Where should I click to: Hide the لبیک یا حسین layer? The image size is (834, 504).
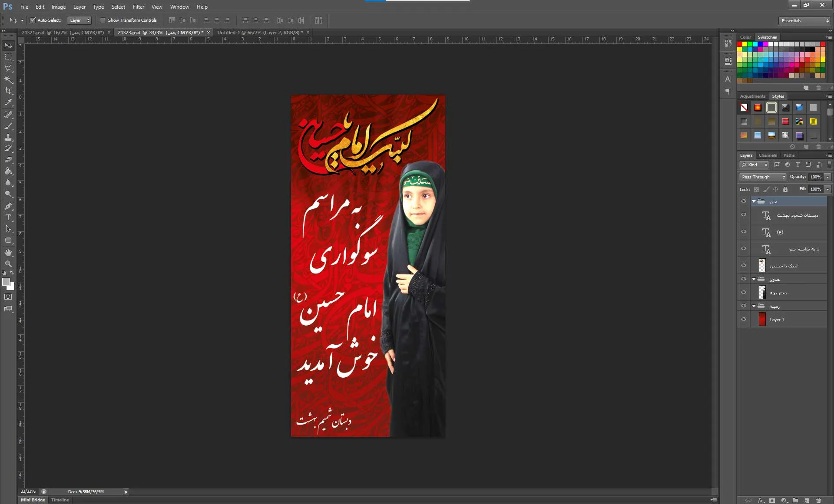coord(744,266)
